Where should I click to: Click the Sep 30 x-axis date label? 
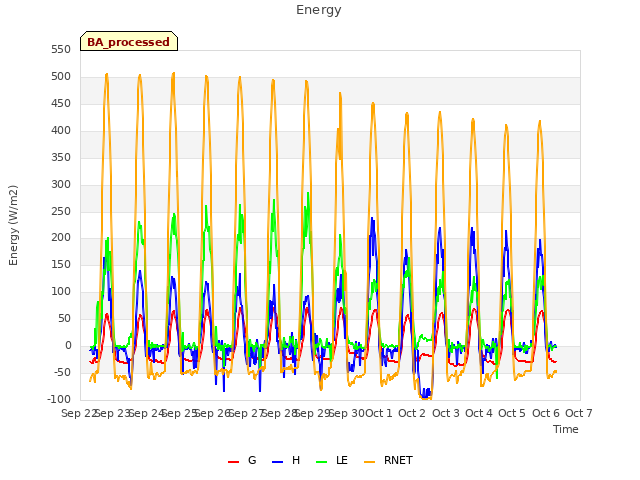point(347,413)
